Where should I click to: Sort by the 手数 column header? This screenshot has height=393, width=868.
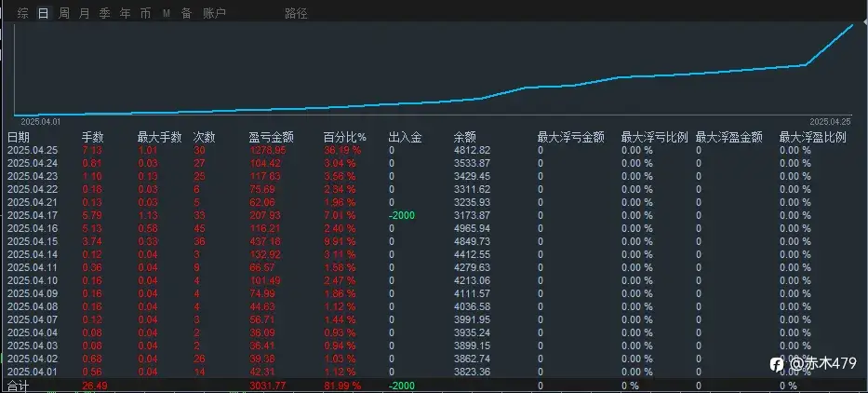pyautogui.click(x=93, y=138)
